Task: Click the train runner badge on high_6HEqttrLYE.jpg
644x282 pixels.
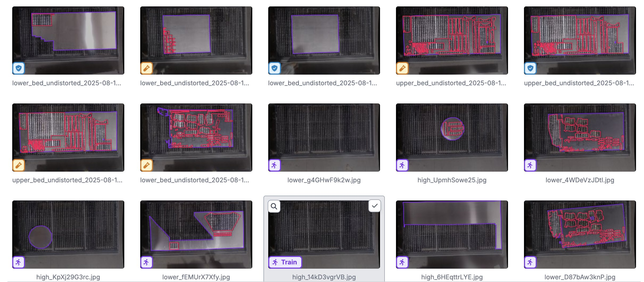Action: coord(402,262)
